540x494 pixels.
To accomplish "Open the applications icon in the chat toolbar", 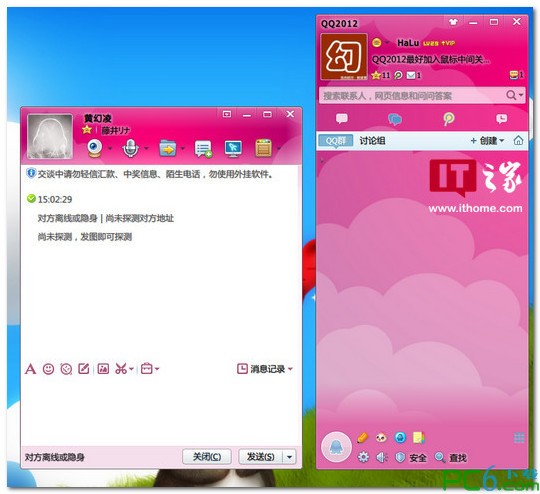I will pos(263,148).
